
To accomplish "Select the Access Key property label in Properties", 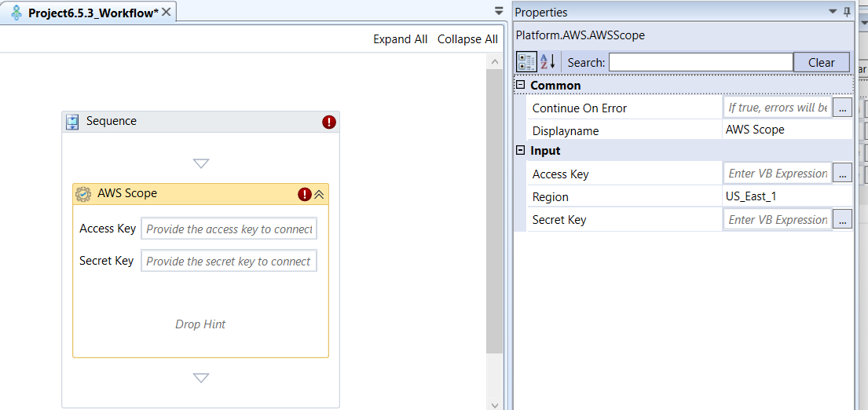I will click(560, 174).
